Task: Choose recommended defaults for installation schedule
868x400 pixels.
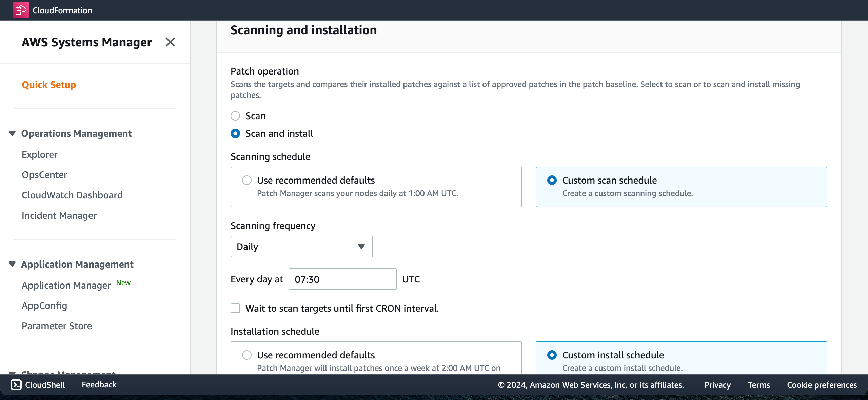Action: 247,355
